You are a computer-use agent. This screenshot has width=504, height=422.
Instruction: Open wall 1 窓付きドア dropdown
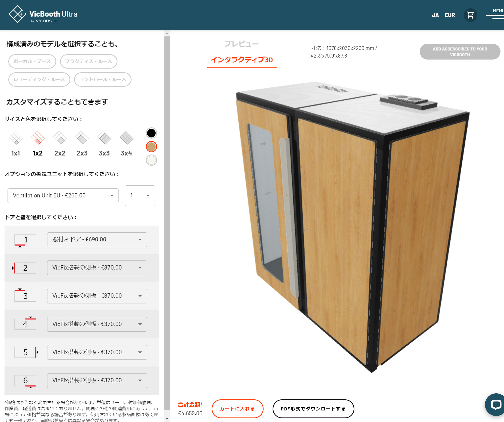point(97,239)
